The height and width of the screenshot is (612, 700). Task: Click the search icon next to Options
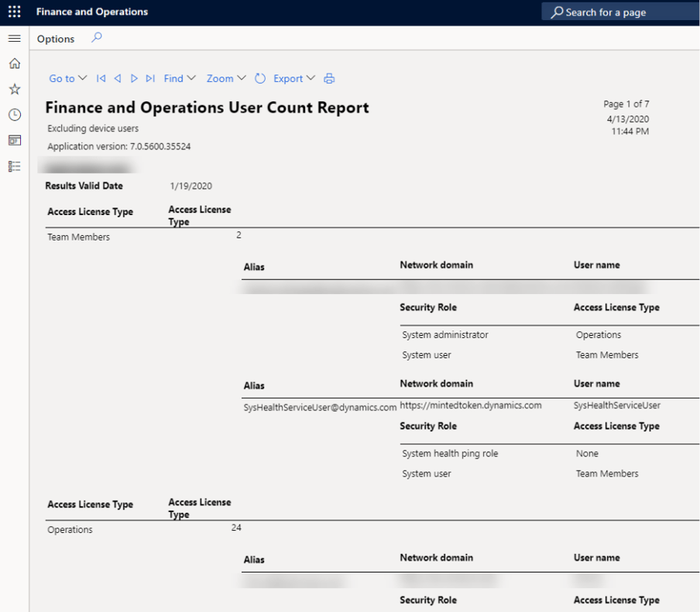click(97, 37)
